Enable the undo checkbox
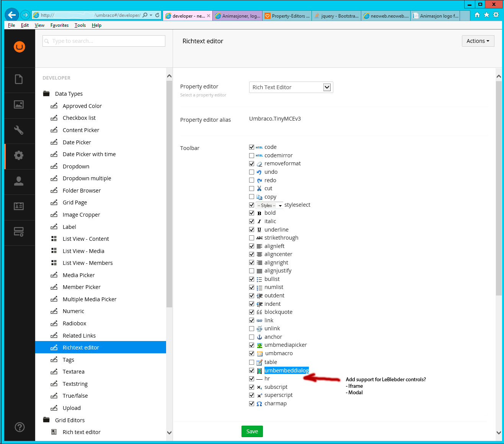The width and height of the screenshot is (504, 444). coord(251,172)
